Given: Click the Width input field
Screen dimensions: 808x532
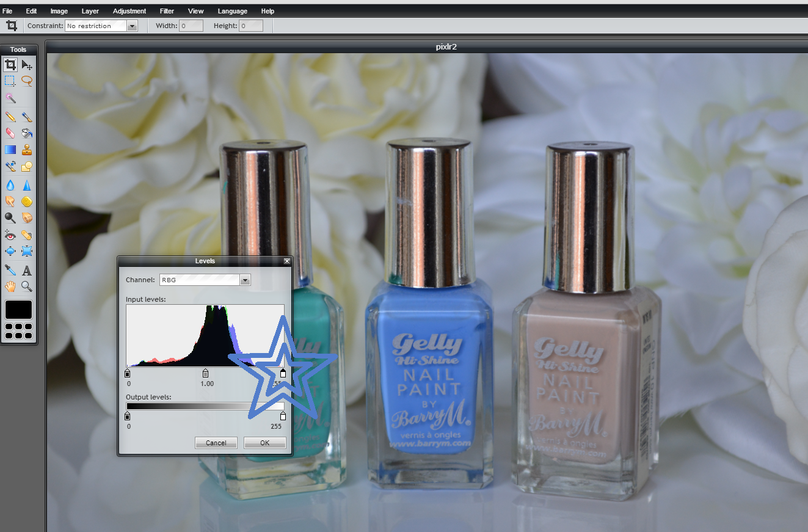Looking at the screenshot, I should point(191,26).
